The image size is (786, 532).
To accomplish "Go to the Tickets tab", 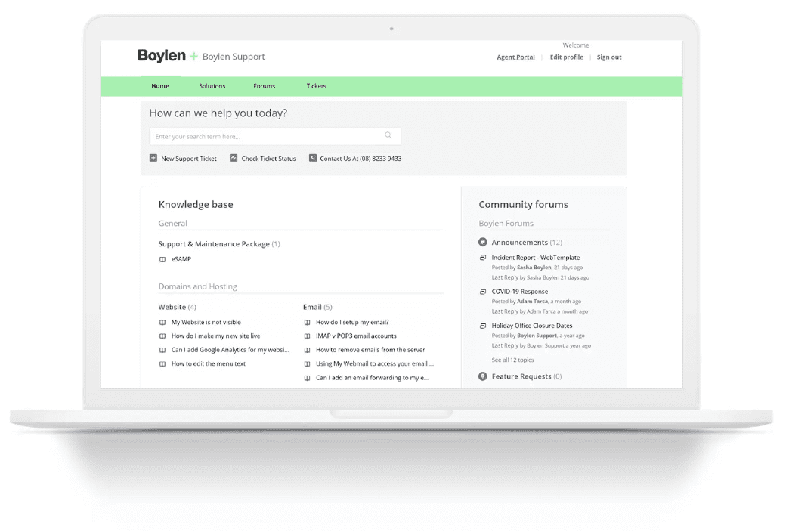I will tap(317, 86).
